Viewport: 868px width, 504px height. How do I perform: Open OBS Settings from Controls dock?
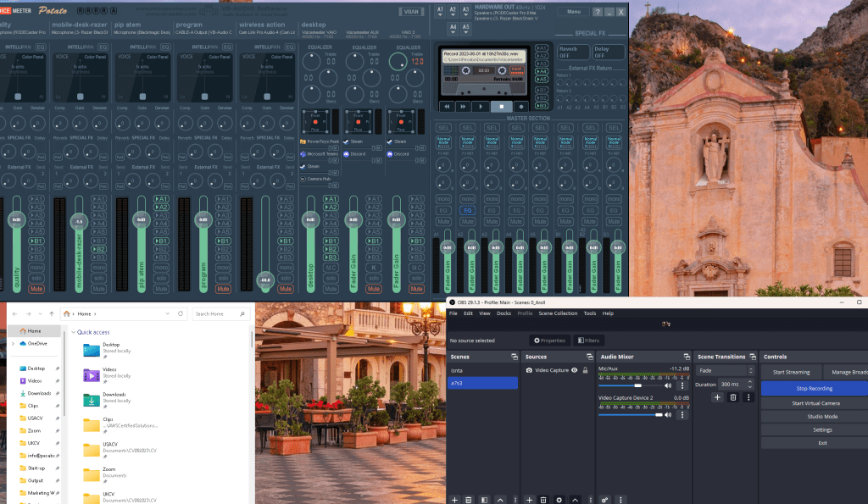click(815, 429)
